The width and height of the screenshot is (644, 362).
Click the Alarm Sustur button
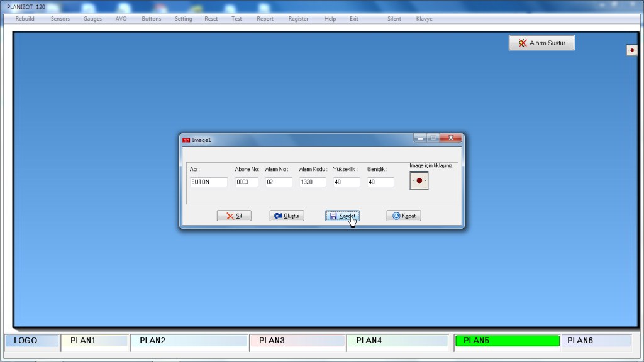click(541, 43)
